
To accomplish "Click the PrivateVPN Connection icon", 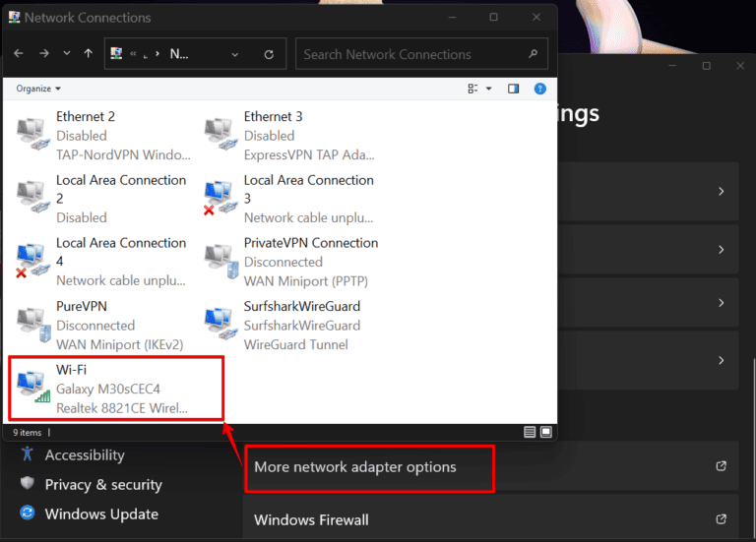I will (x=220, y=262).
